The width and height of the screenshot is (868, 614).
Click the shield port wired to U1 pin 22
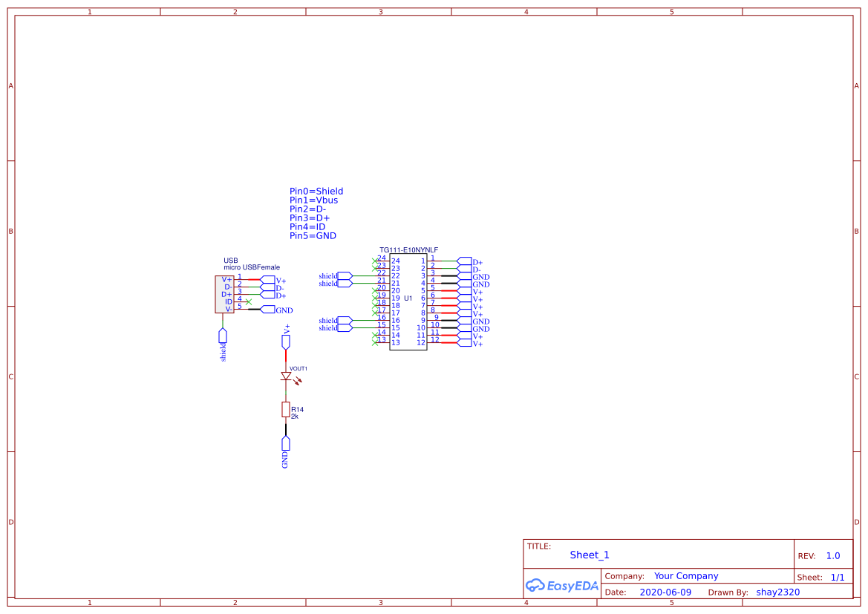(343, 276)
